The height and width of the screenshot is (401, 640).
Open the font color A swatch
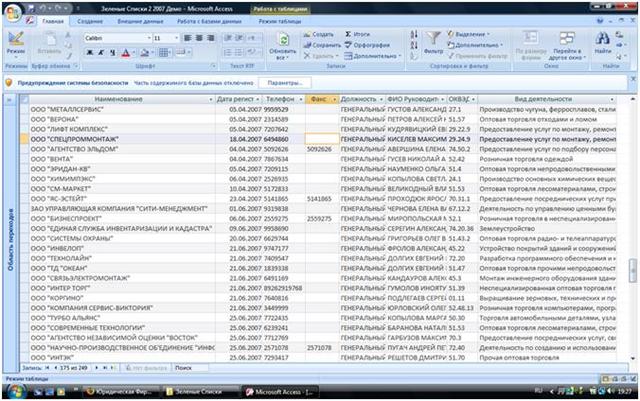(126, 53)
